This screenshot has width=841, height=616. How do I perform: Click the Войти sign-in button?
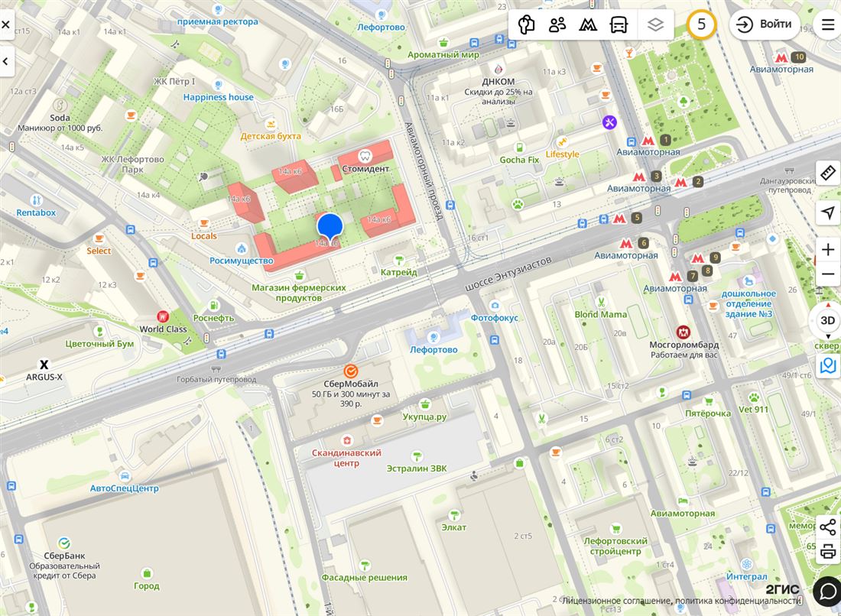(x=765, y=24)
